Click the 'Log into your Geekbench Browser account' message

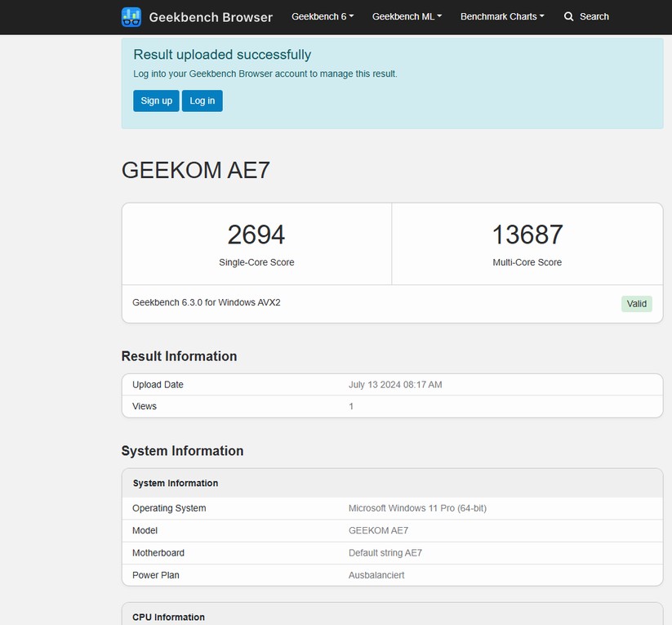click(265, 74)
